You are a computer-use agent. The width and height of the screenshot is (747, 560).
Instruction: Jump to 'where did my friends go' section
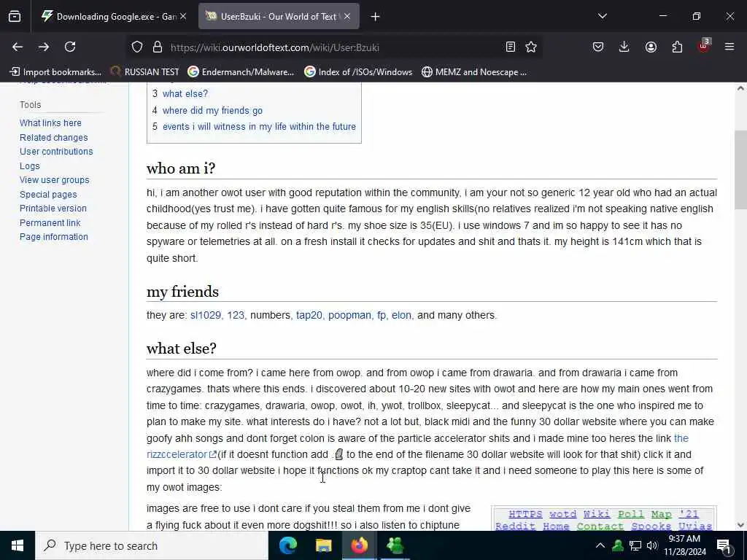tap(212, 111)
